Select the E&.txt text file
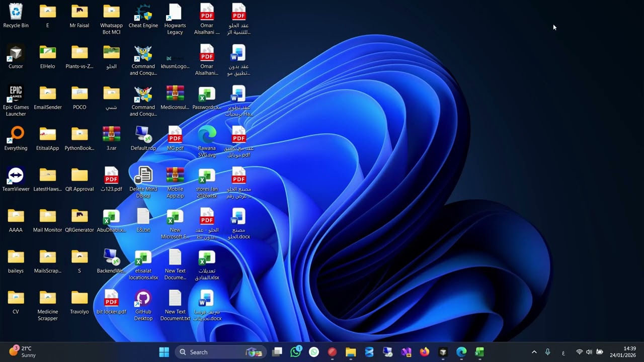 pos(143,221)
